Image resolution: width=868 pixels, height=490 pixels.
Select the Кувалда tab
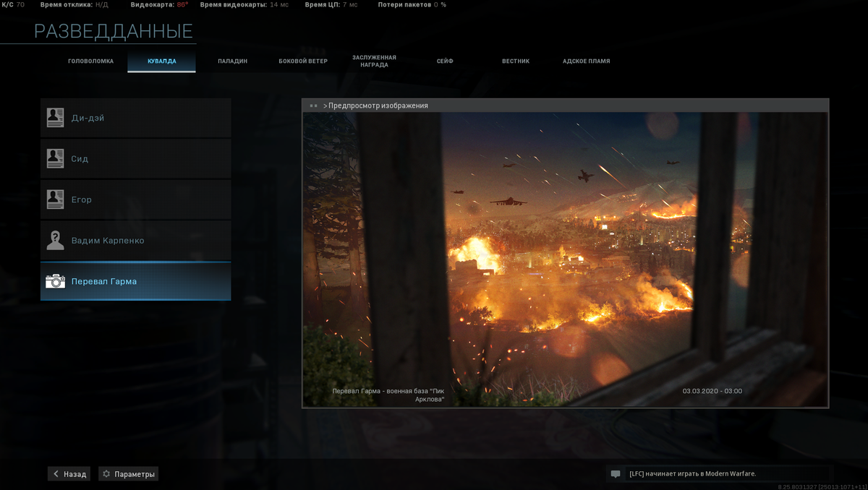coord(161,61)
